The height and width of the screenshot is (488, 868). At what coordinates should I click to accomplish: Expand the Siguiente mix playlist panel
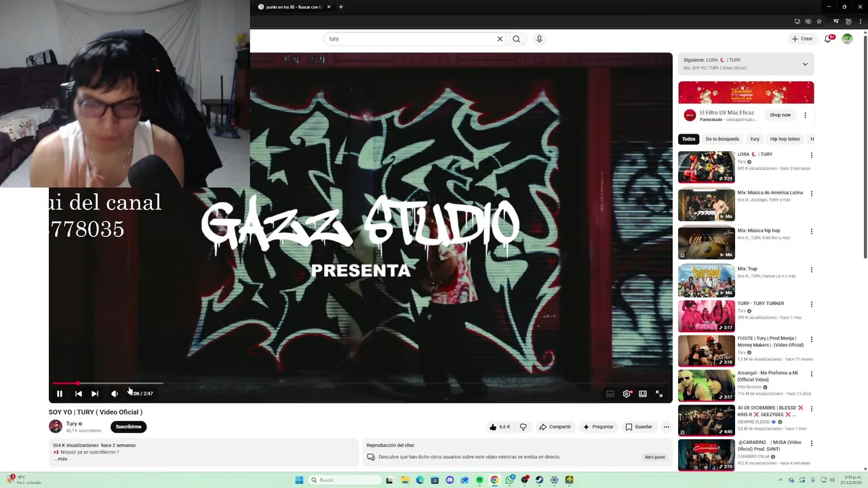tap(805, 64)
